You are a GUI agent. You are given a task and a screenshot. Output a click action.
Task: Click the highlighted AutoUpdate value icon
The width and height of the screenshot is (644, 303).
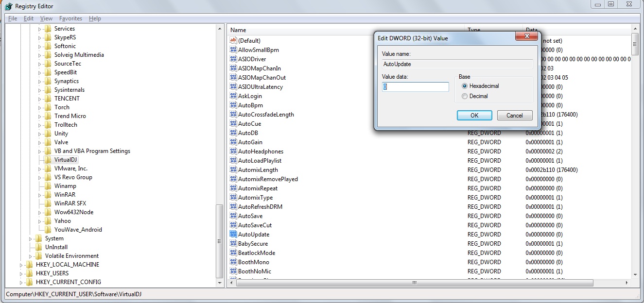[234, 234]
